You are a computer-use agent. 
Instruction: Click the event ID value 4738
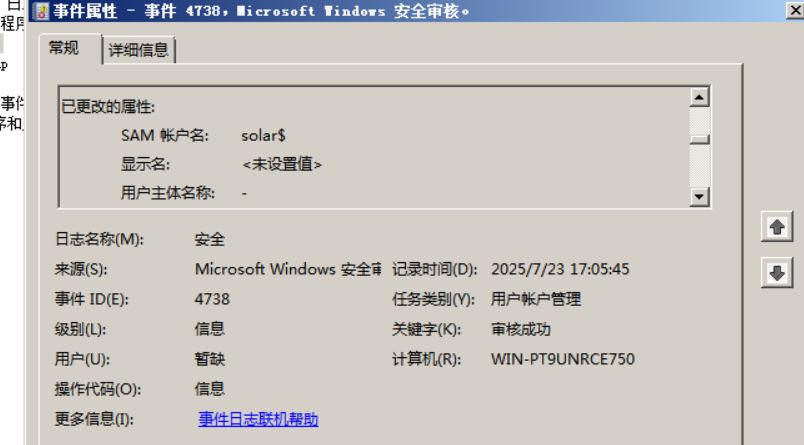pyautogui.click(x=212, y=299)
